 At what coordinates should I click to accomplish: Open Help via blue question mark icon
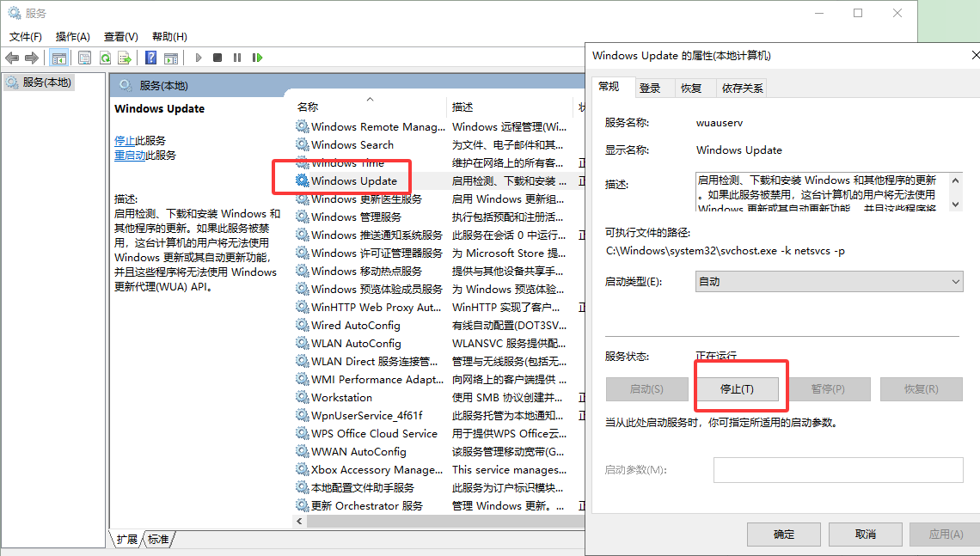coord(150,58)
